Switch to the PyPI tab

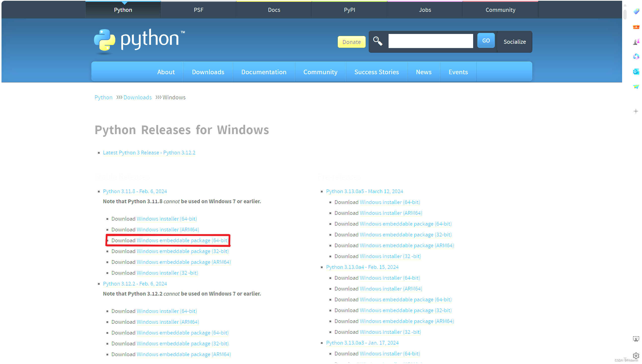point(349,10)
